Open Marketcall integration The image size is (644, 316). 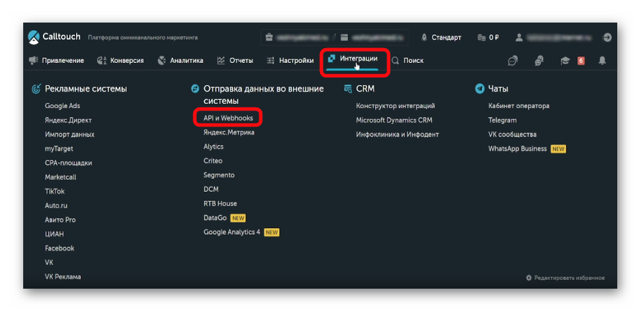[61, 177]
